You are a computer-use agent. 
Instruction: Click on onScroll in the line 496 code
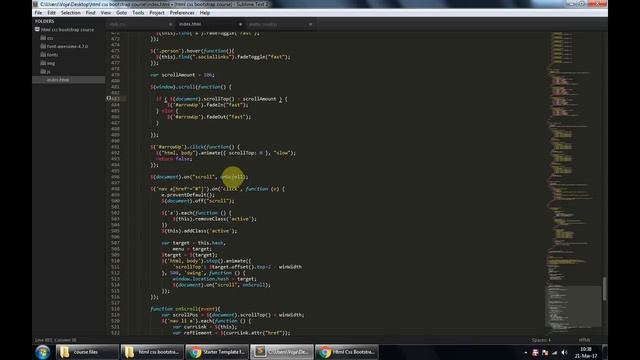(x=233, y=177)
